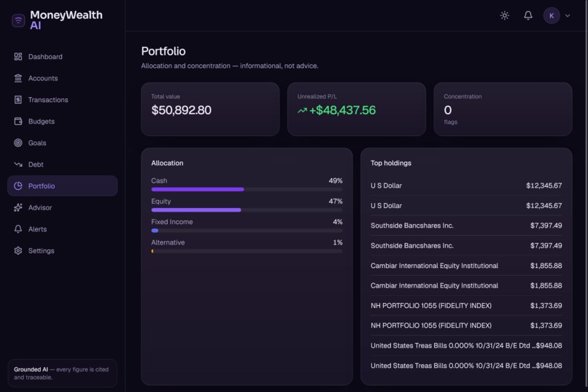
Task: Open notifications bell in top bar
Action: tap(528, 15)
